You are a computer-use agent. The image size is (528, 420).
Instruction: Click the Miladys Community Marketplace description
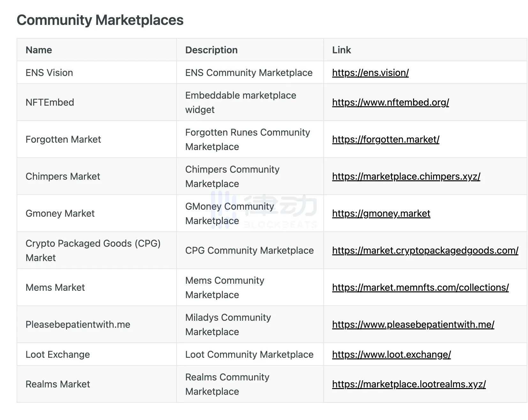point(228,325)
